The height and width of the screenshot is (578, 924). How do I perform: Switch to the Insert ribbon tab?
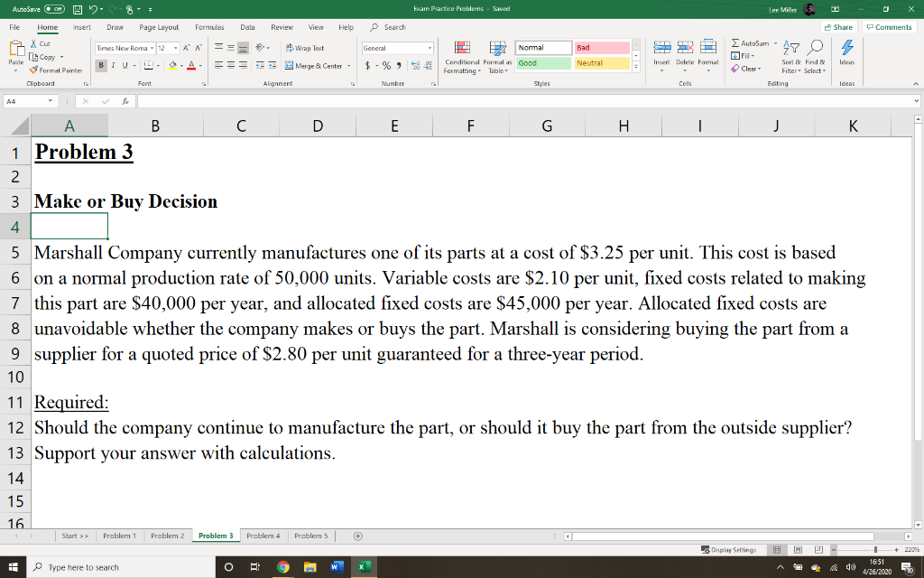[82, 27]
